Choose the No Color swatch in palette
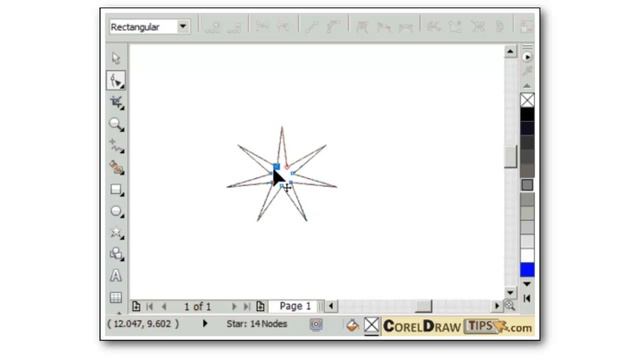The image size is (640, 360). pyautogui.click(x=527, y=100)
